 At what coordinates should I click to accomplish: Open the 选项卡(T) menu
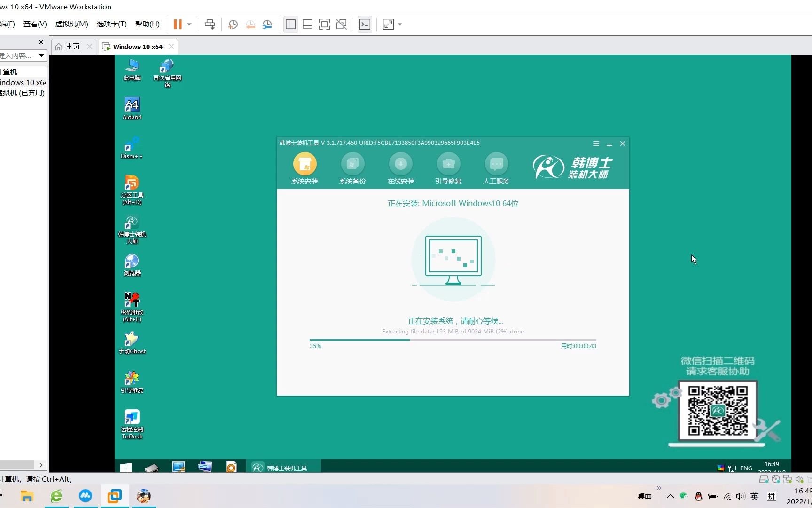(x=112, y=24)
